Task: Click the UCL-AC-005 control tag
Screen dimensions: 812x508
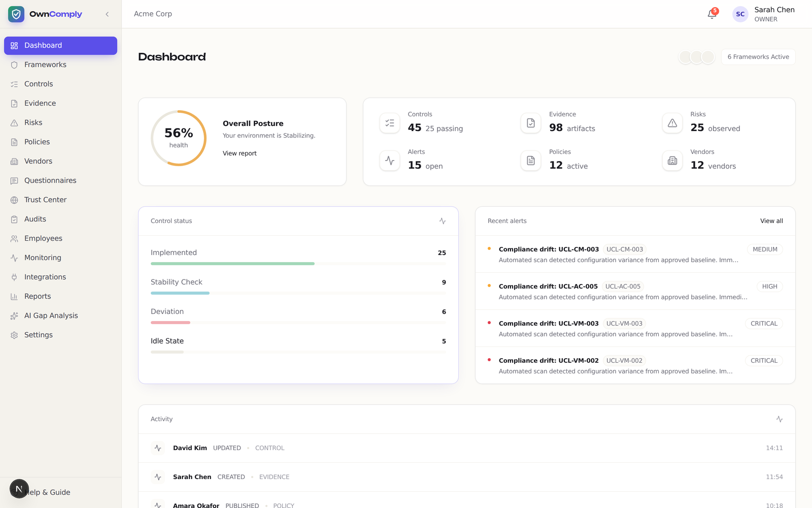Action: pos(623,287)
